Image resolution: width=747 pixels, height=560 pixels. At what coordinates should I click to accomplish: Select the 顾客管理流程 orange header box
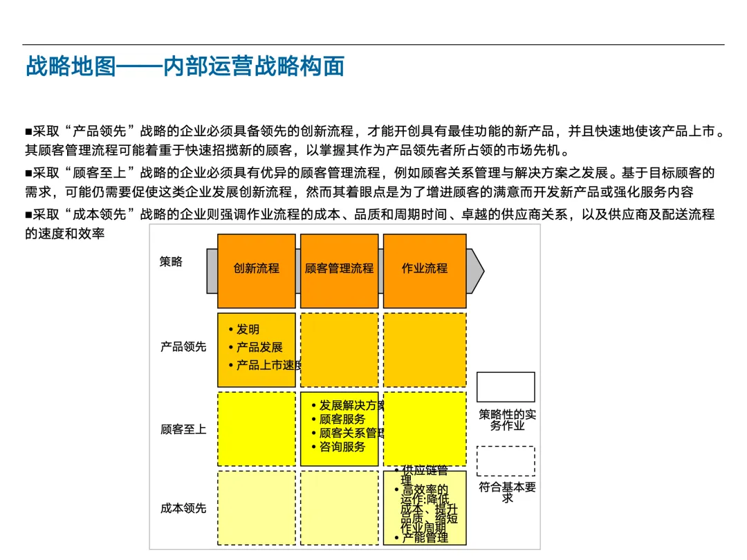[x=339, y=271]
